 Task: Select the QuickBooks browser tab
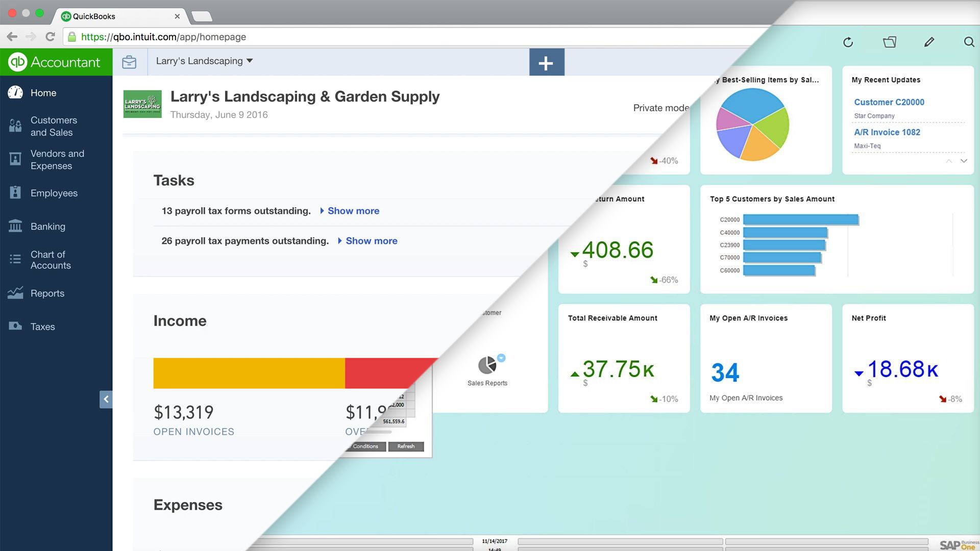click(120, 16)
